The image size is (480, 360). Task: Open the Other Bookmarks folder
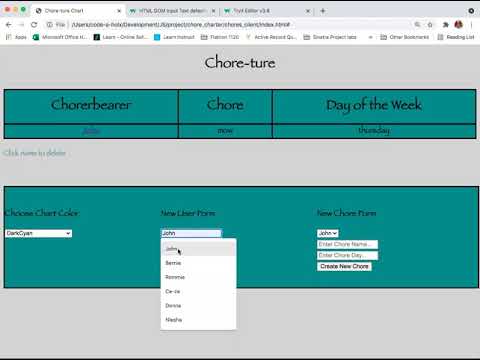click(405, 37)
